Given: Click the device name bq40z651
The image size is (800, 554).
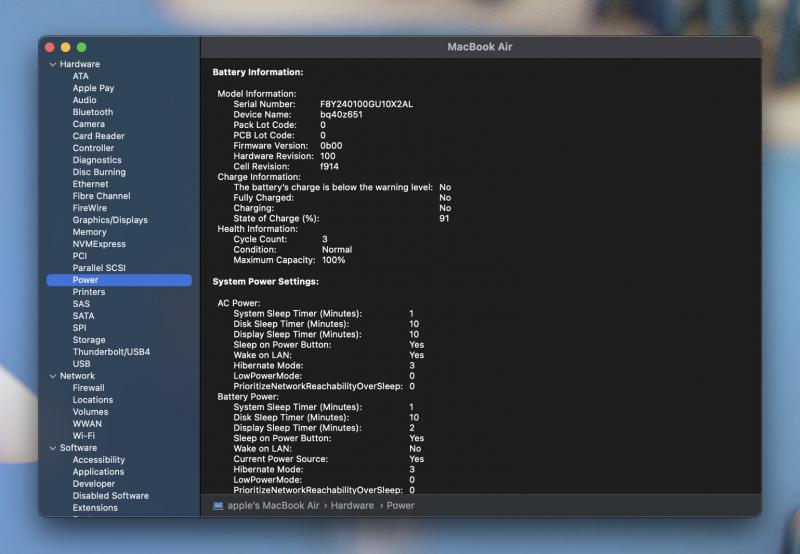Looking at the screenshot, I should (x=341, y=115).
